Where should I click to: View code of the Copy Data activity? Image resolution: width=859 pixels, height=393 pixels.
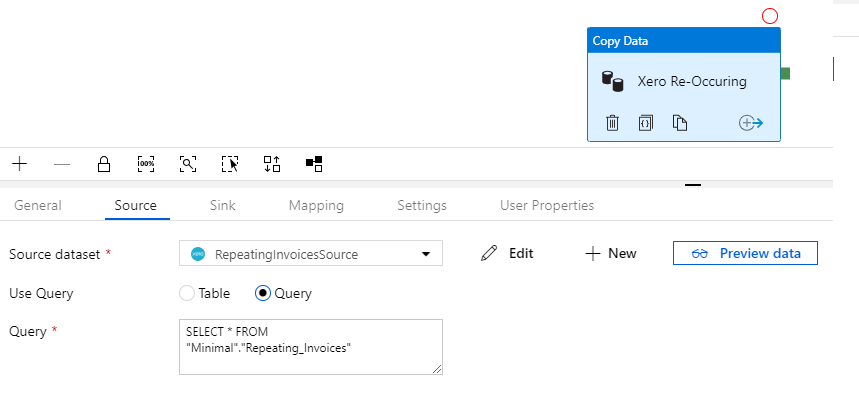click(646, 123)
